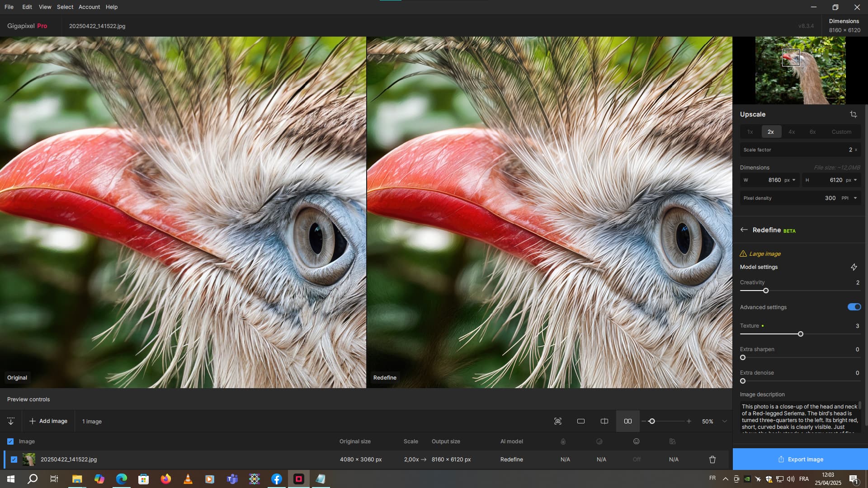
Task: Select the single image view icon
Action: pos(581,421)
